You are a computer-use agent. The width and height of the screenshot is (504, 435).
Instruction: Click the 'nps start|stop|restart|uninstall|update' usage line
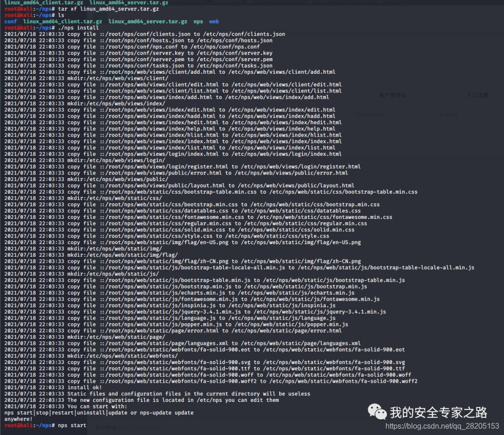coord(98,413)
